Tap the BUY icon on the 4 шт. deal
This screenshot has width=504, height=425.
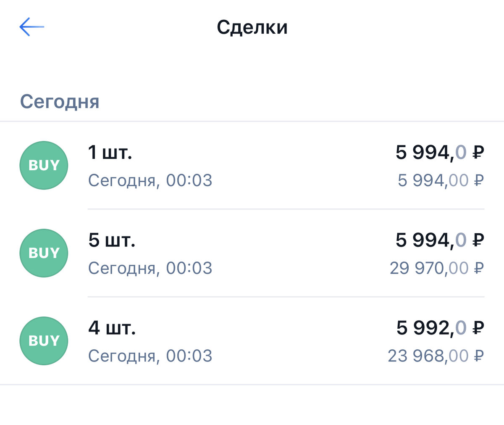point(44,341)
